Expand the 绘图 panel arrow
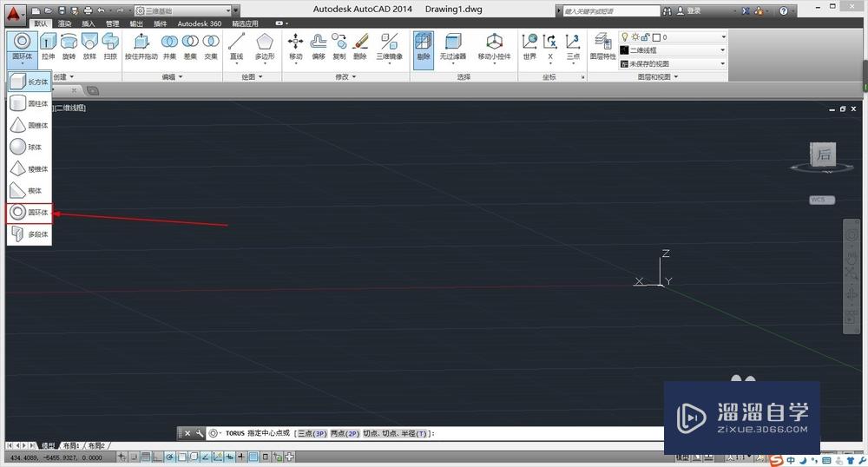 260,77
